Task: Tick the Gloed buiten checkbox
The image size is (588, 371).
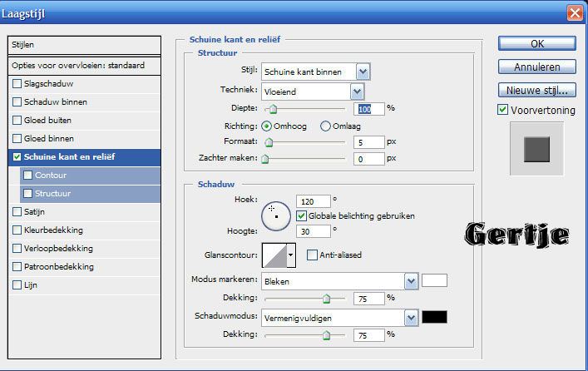Action: 17,121
